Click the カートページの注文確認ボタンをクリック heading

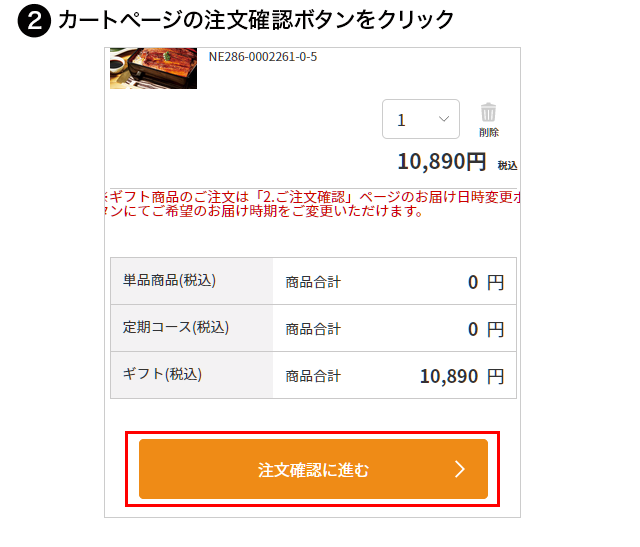pos(256,20)
